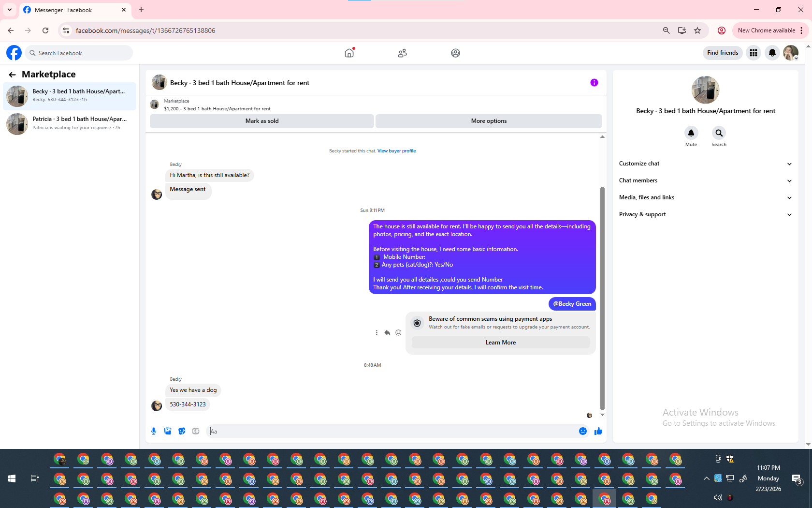Image resolution: width=812 pixels, height=508 pixels.
Task: Click the chat scrollbar thumb
Action: (x=602, y=298)
